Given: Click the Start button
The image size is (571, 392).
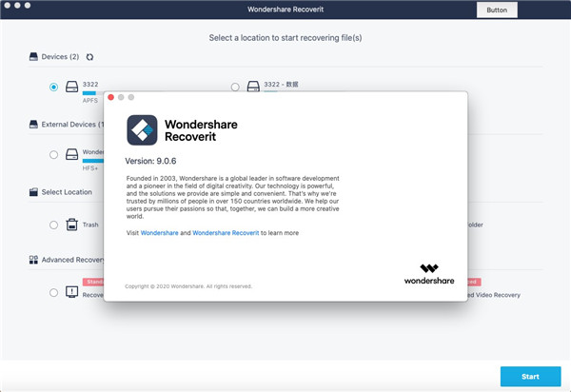Looking at the screenshot, I should (530, 377).
